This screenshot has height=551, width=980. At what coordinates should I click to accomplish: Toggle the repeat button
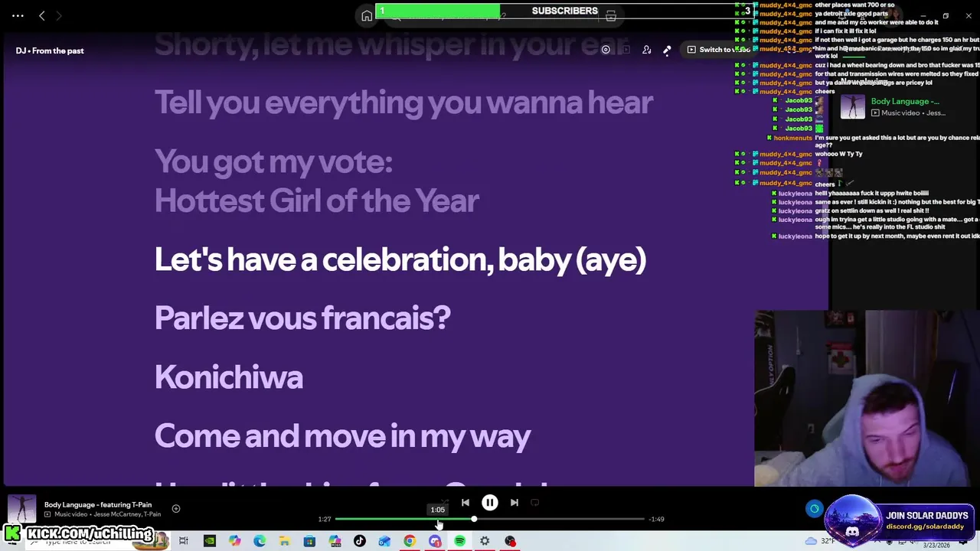pos(534,503)
